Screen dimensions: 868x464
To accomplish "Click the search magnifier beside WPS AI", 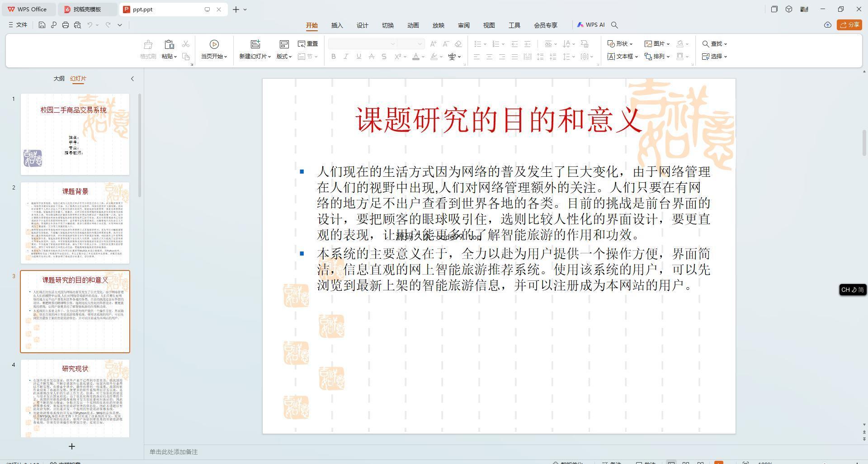I will click(x=614, y=25).
